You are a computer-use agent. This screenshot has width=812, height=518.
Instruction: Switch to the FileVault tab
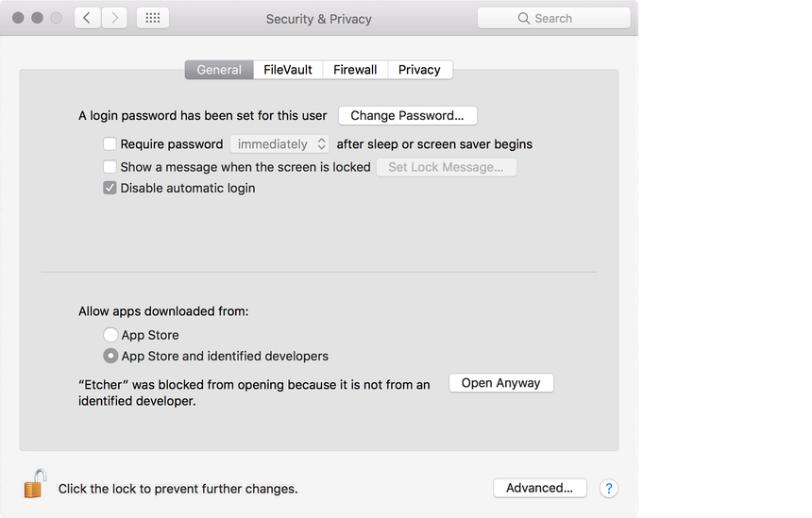tap(288, 70)
